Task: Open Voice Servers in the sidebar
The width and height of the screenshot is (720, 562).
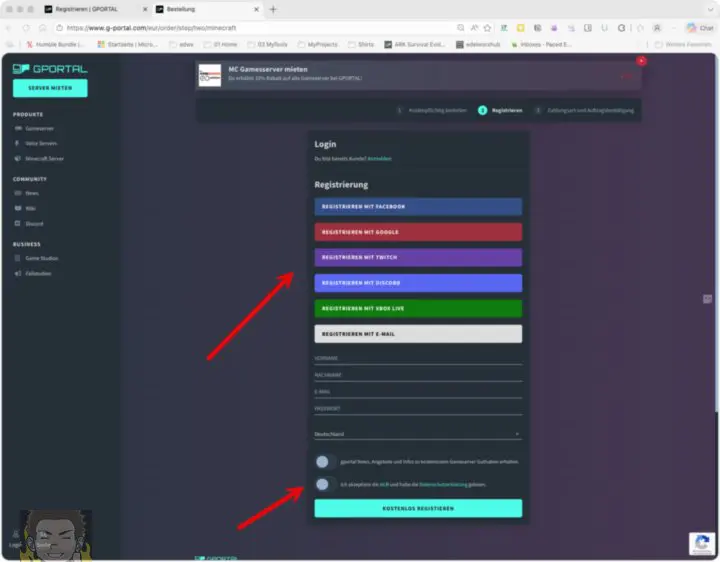Action: point(41,143)
